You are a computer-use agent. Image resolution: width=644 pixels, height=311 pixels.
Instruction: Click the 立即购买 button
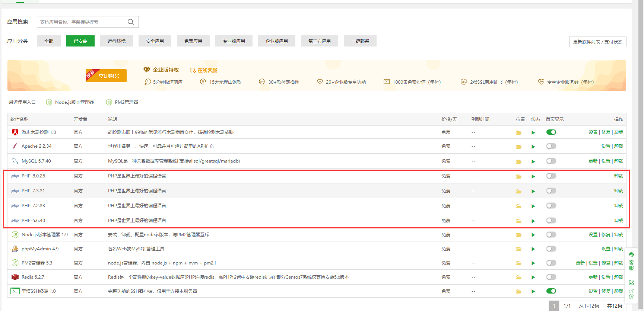106,76
